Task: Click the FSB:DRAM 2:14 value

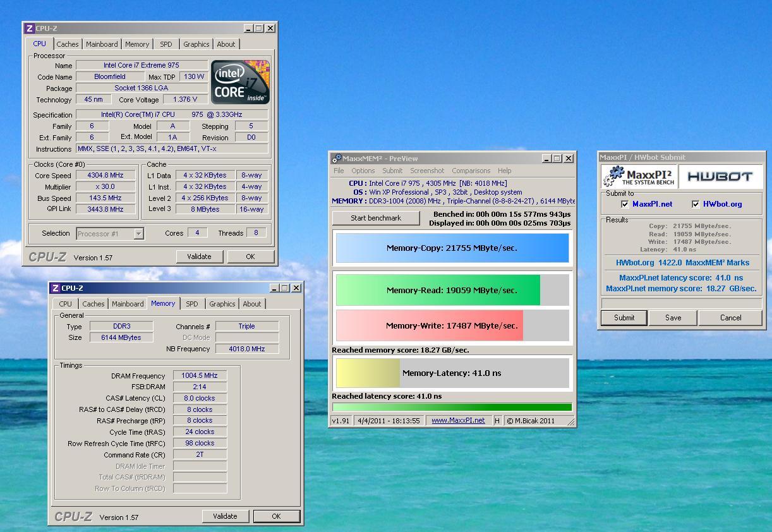Action: [x=200, y=387]
